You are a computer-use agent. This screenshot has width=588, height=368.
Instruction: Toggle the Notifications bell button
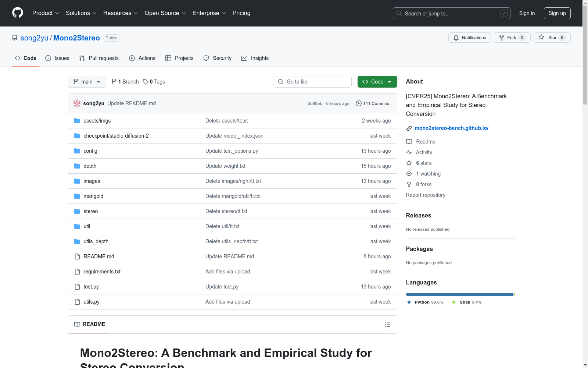click(469, 38)
